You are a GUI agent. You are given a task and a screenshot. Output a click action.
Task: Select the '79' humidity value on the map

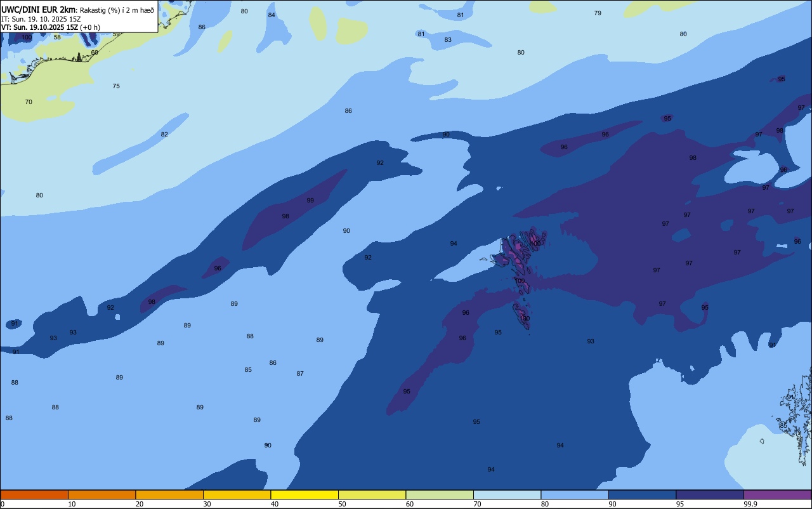tap(598, 13)
